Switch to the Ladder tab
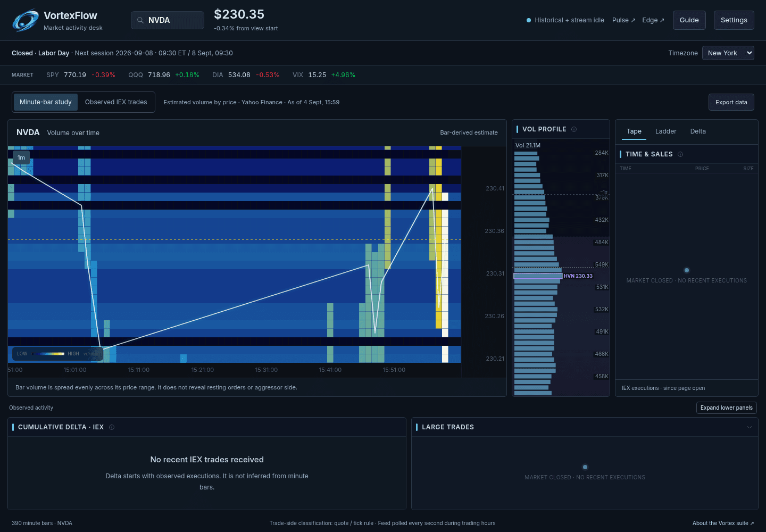 (x=666, y=131)
